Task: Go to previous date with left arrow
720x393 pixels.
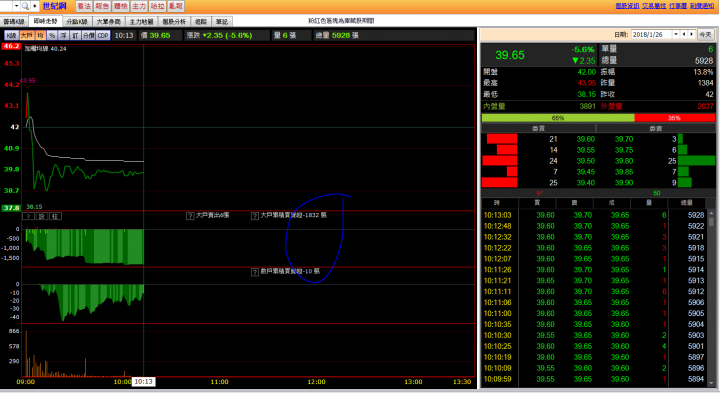Action: (x=684, y=34)
